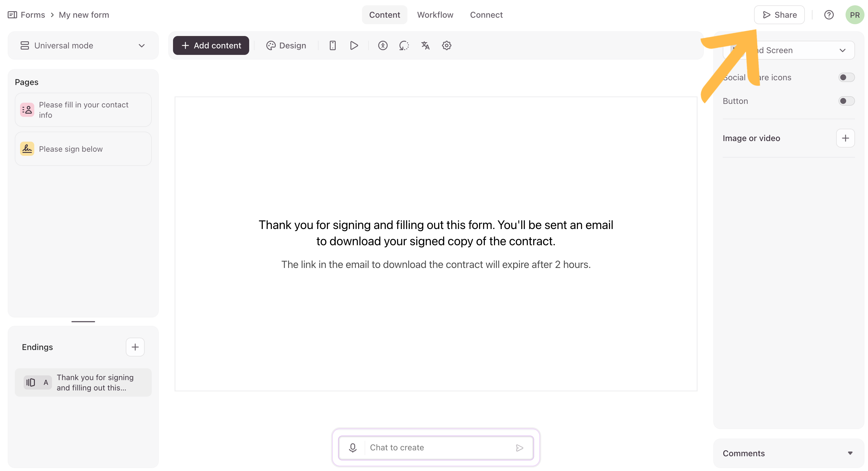The width and height of the screenshot is (868, 471).
Task: Enable the Social share icons toggle
Action: point(846,78)
